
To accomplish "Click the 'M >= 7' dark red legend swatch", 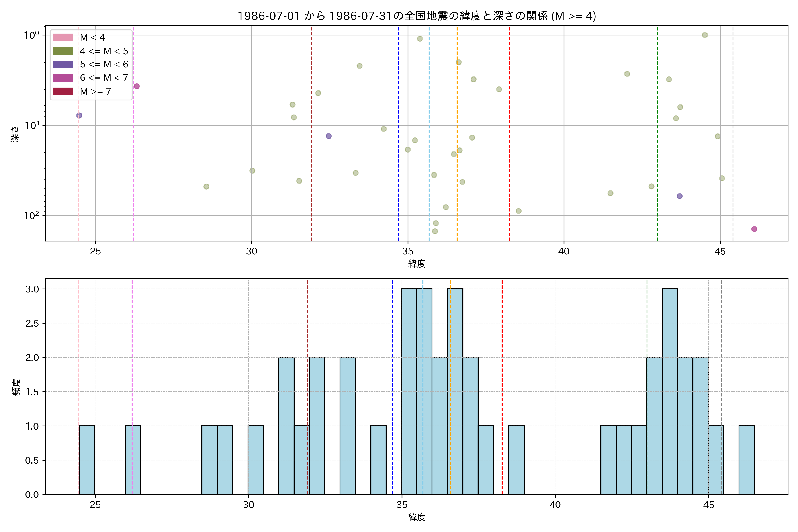I will (x=63, y=91).
